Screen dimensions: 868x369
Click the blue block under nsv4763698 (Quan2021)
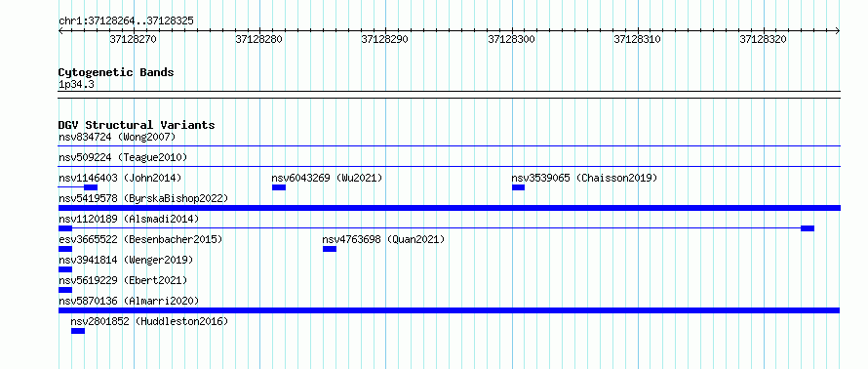coord(330,249)
